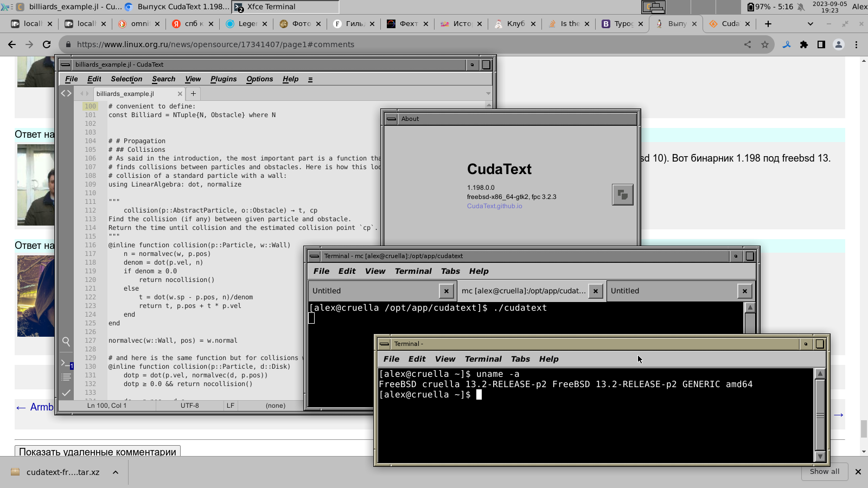The height and width of the screenshot is (488, 868).
Task: Add new tab in CudaText with plus
Action: pyautogui.click(x=193, y=93)
